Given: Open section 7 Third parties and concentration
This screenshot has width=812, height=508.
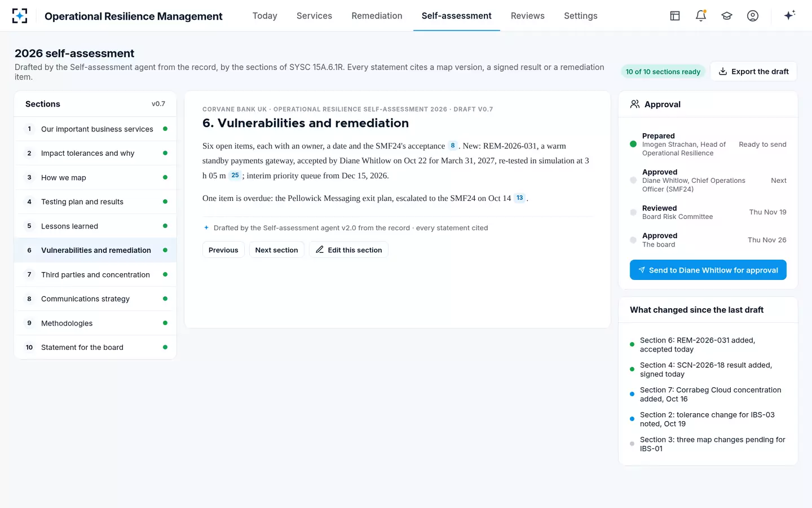Looking at the screenshot, I should pyautogui.click(x=95, y=275).
